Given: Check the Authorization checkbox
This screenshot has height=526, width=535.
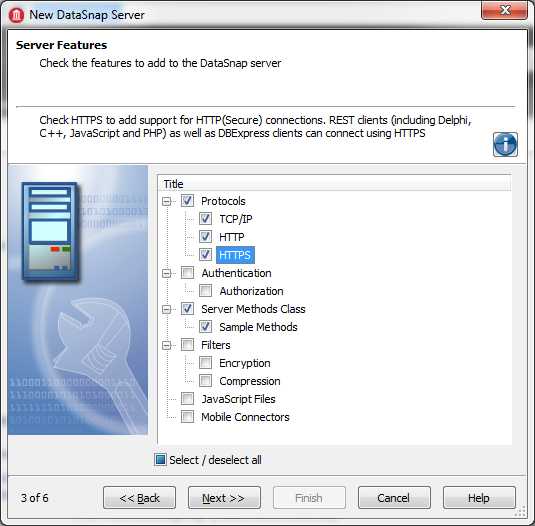Looking at the screenshot, I should [205, 291].
